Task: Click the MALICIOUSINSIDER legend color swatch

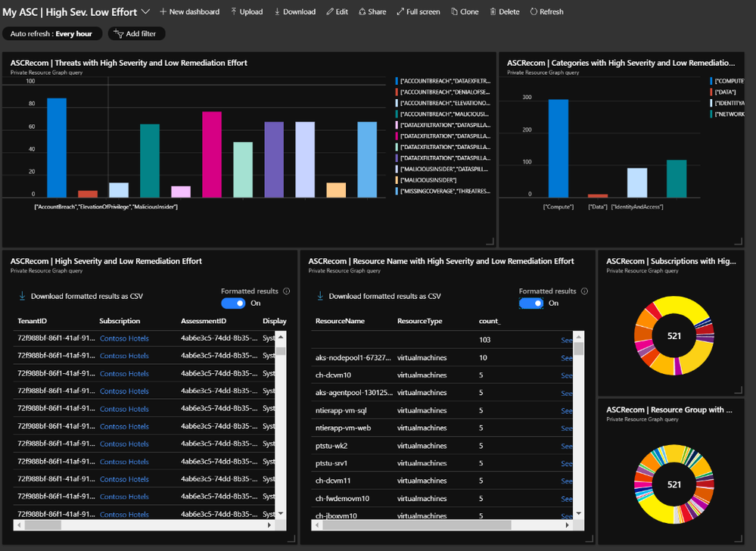Action: 397,180
